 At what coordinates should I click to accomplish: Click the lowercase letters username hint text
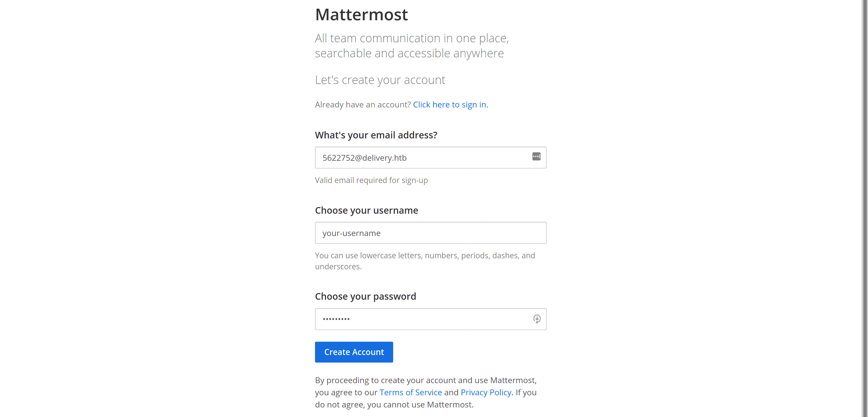click(x=425, y=261)
